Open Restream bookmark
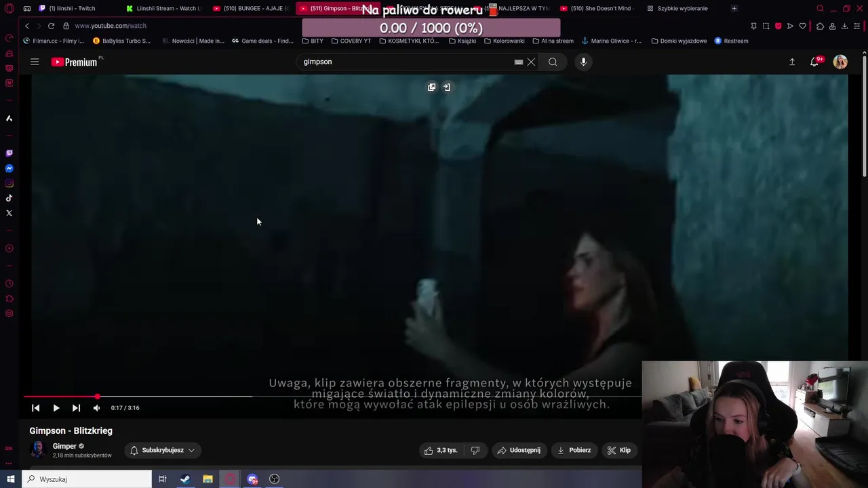This screenshot has height=488, width=868. pos(731,41)
